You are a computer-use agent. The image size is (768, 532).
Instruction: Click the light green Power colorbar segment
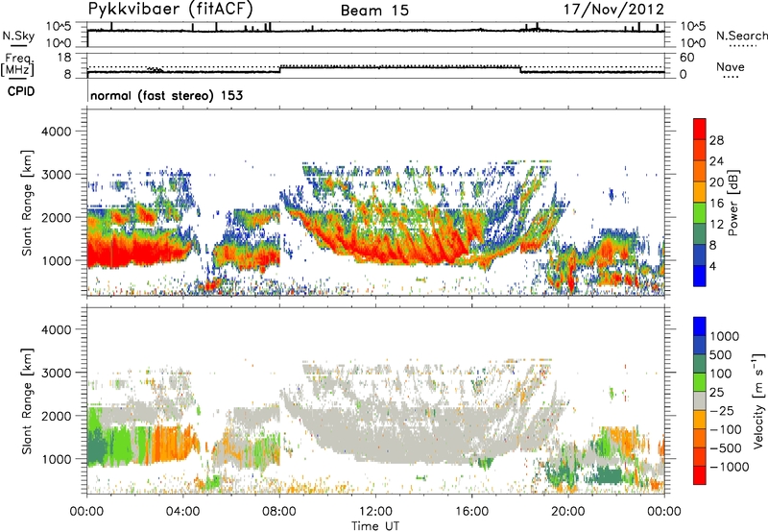pyautogui.click(x=700, y=212)
